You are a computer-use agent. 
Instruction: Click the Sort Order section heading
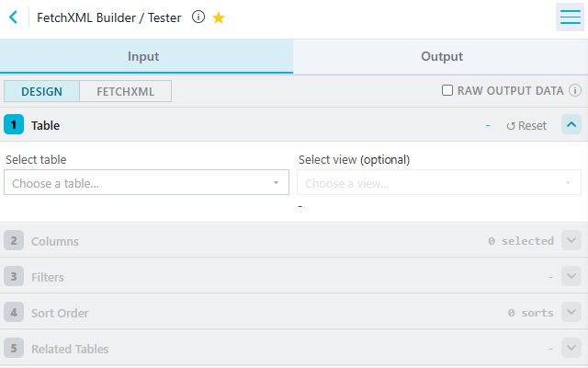click(x=60, y=313)
